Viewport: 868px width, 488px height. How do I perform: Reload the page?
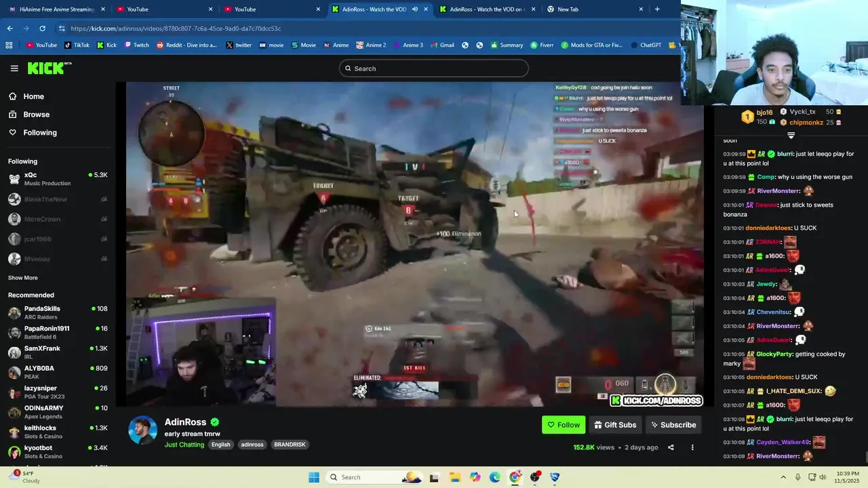tap(42, 28)
